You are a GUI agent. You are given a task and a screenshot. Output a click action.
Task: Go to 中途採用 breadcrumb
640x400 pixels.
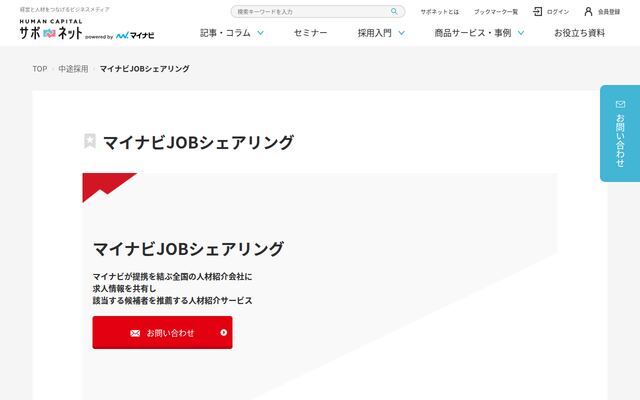pyautogui.click(x=73, y=69)
